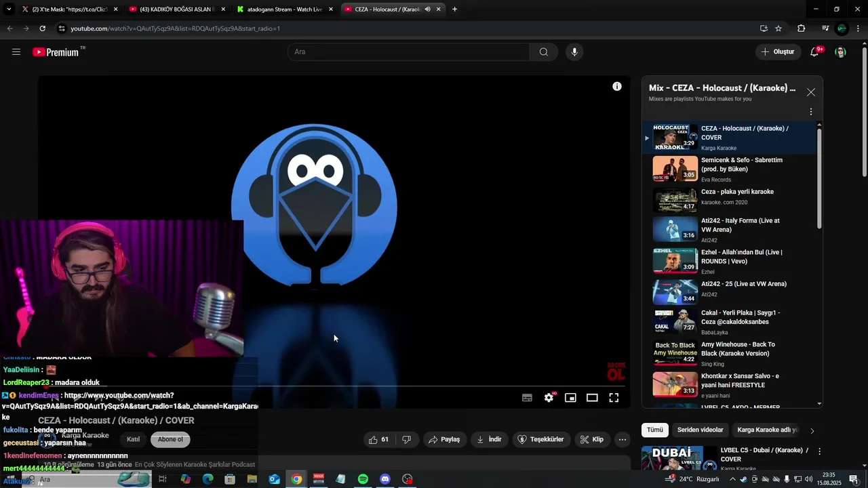Open YouTube notifications bell
This screenshot has width=868, height=488.
[815, 52]
